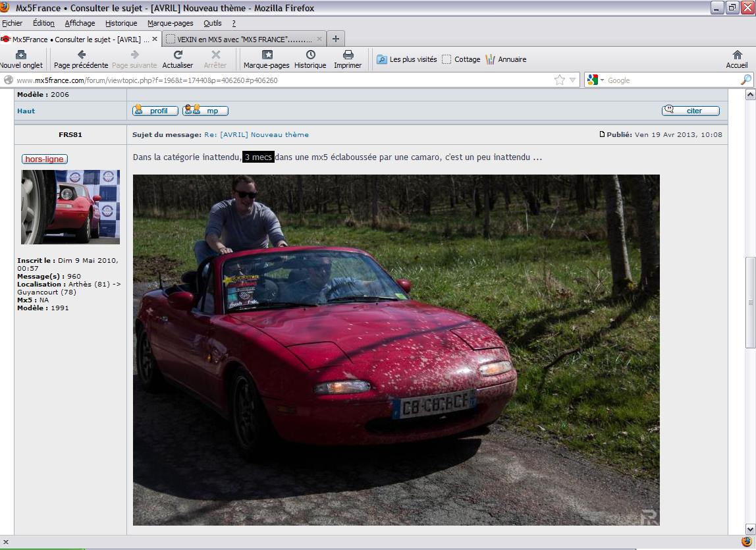
Task: Open a new tab with plus button
Action: 336,39
